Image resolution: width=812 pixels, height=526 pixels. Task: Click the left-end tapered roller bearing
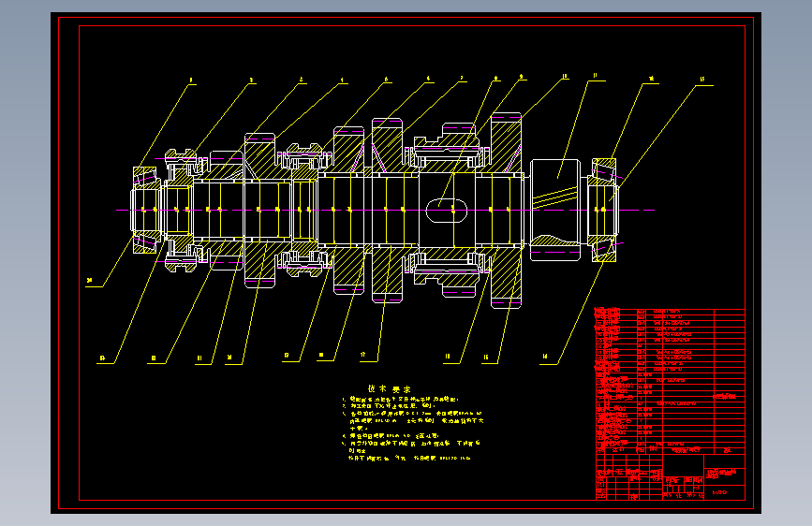[x=145, y=211]
